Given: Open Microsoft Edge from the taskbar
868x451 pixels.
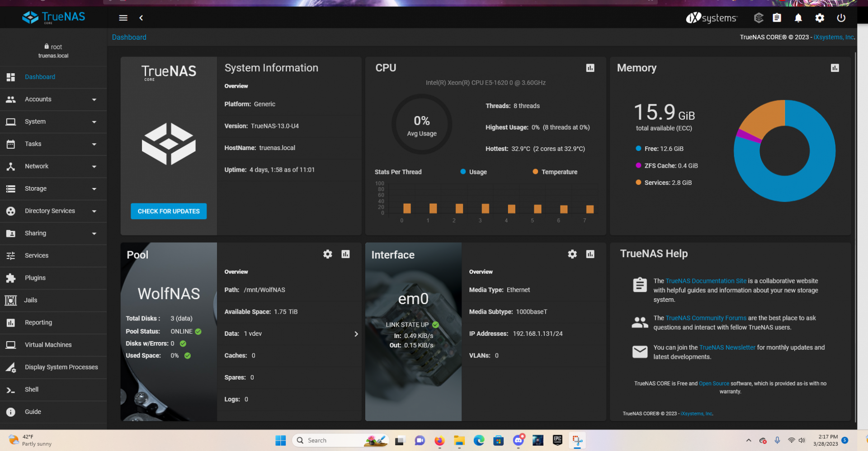Looking at the screenshot, I should pos(479,441).
